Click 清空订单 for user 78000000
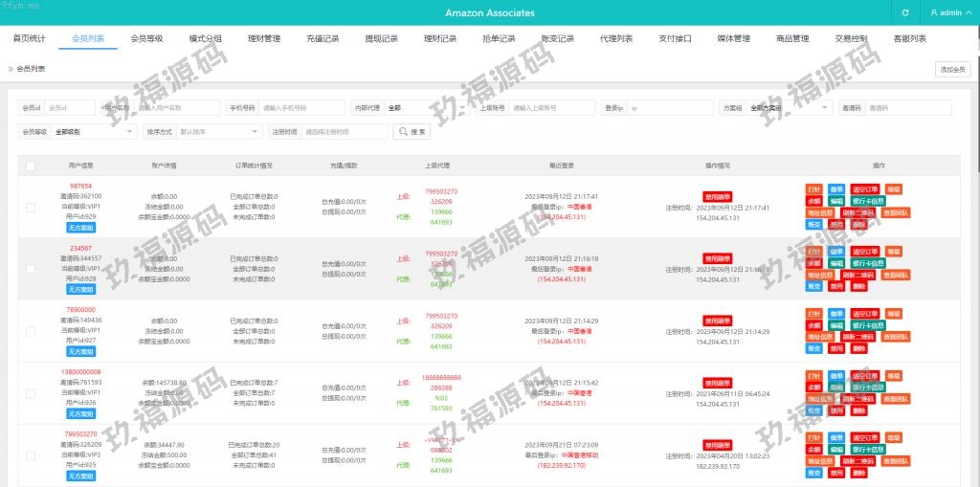 (864, 314)
